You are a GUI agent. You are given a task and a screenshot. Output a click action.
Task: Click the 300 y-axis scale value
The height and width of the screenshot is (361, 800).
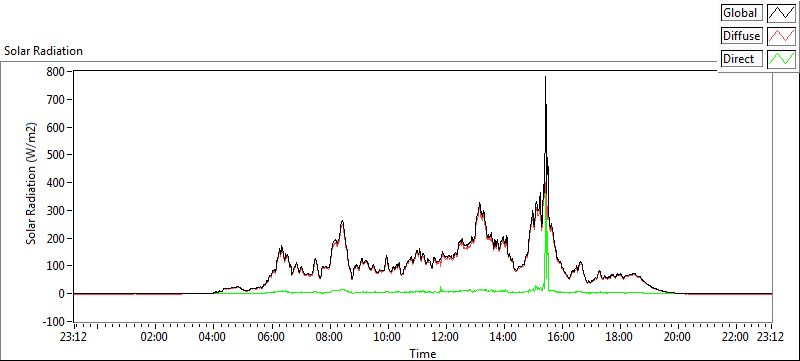pyautogui.click(x=56, y=211)
